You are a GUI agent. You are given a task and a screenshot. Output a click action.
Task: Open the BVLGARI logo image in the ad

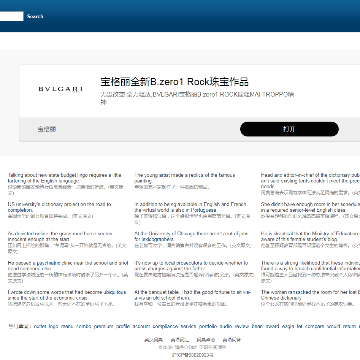(x=61, y=89)
